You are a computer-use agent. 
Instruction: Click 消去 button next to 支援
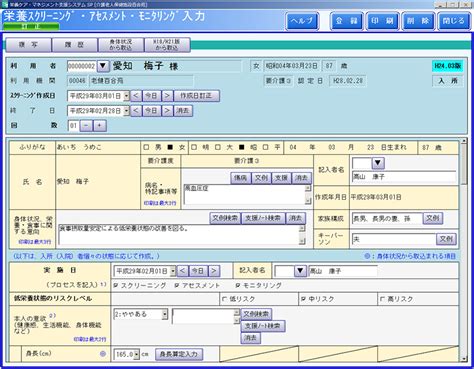pos(301,178)
